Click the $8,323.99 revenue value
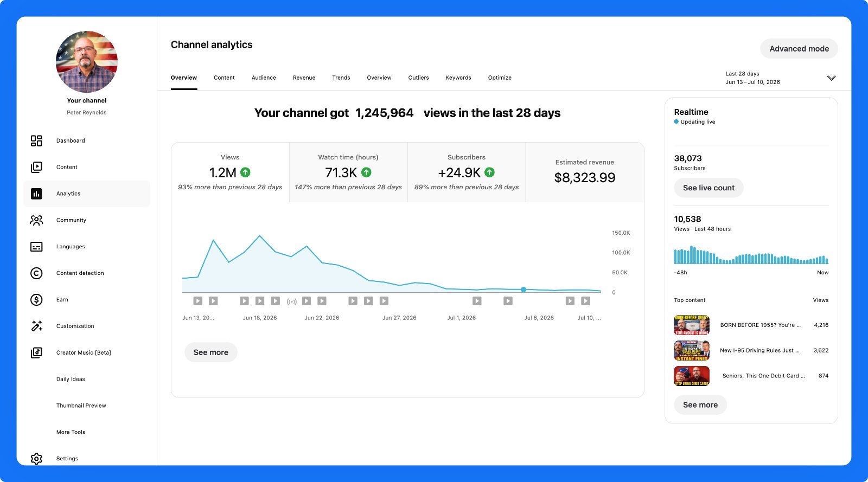The image size is (868, 482). 585,178
